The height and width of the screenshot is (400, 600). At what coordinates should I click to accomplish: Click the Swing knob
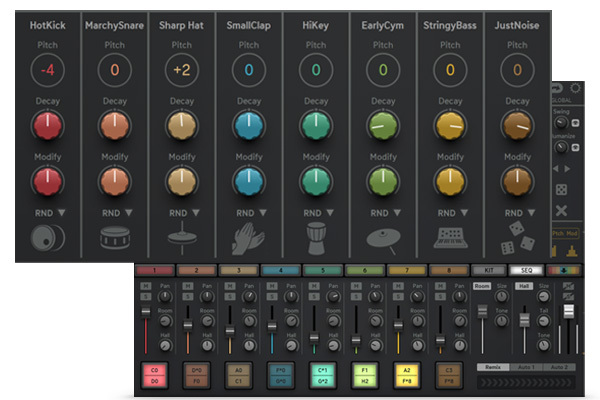click(x=561, y=123)
